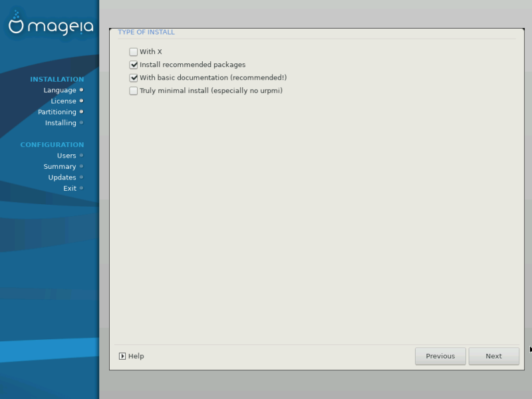This screenshot has height=399, width=532.
Task: Click the Users step bullet
Action: [81, 156]
